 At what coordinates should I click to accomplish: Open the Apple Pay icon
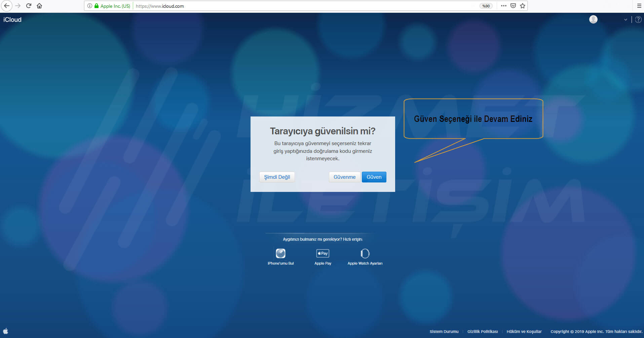tap(323, 253)
